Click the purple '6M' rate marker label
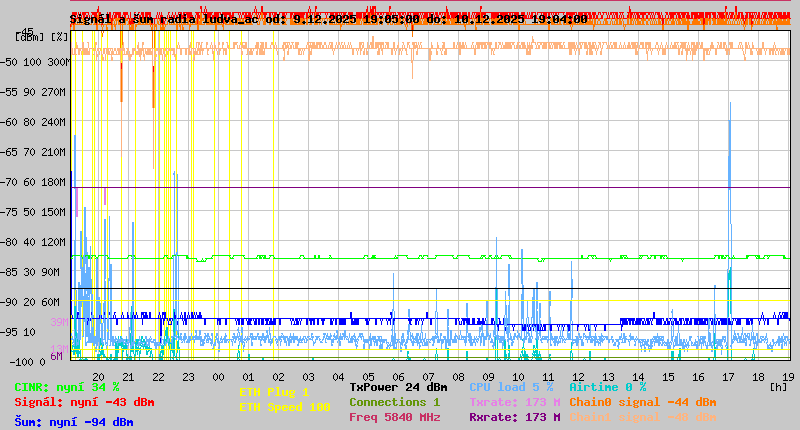Image resolution: width=800 pixels, height=430 pixels. tap(56, 356)
